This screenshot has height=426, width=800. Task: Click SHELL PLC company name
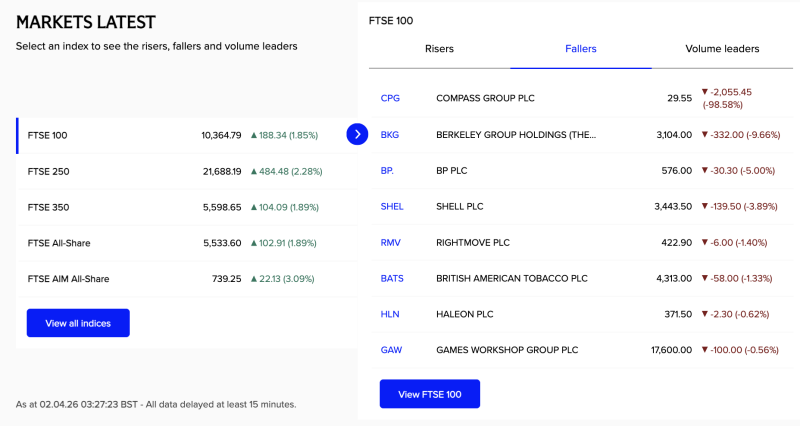[460, 206]
